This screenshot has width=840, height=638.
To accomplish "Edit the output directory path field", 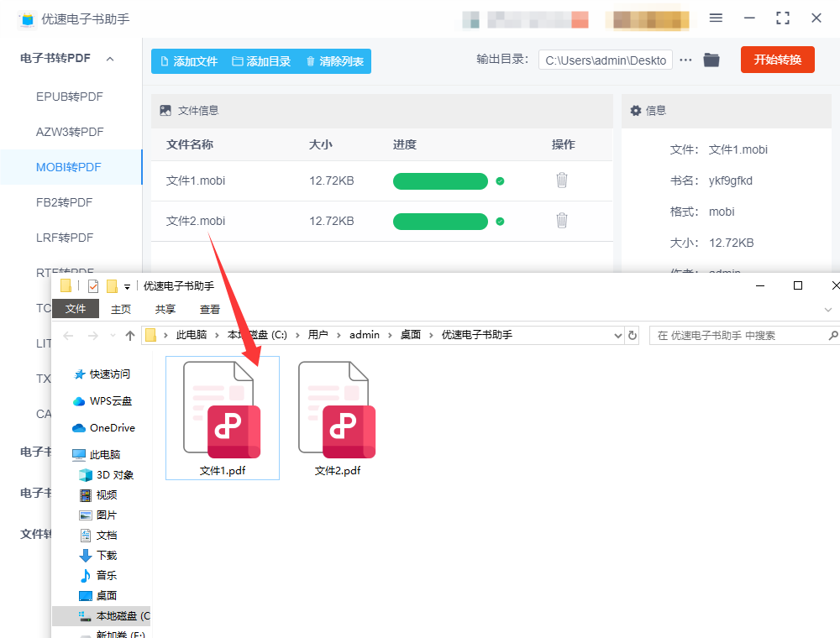I will pos(606,60).
